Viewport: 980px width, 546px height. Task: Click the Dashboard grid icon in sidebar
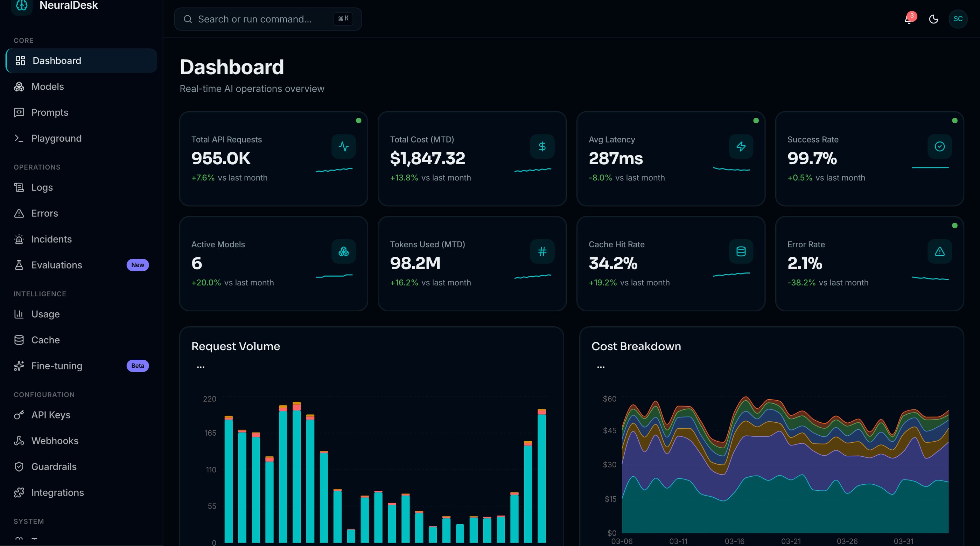pyautogui.click(x=20, y=61)
